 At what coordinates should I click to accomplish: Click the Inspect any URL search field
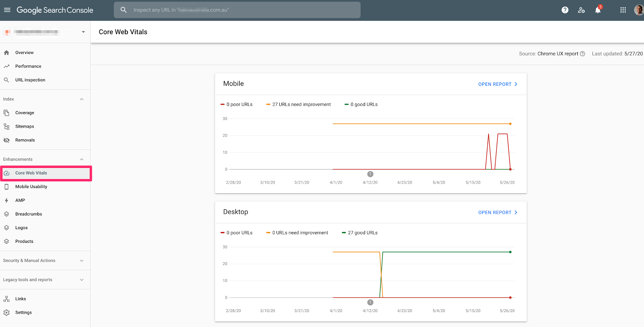(237, 10)
